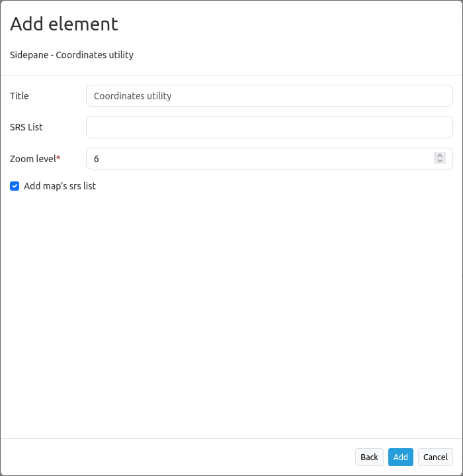Click the Zoom level spinner control
This screenshot has width=463, height=476.
440,158
